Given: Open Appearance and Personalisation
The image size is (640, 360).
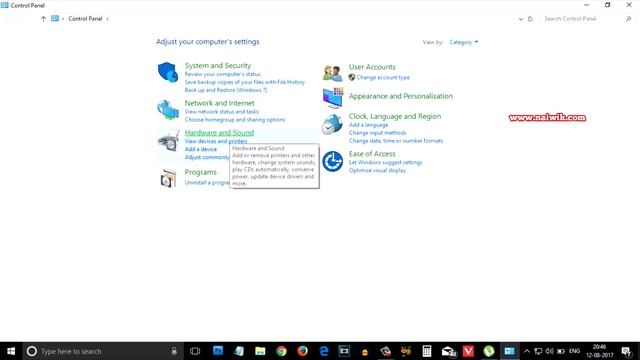Looking at the screenshot, I should click(400, 96).
